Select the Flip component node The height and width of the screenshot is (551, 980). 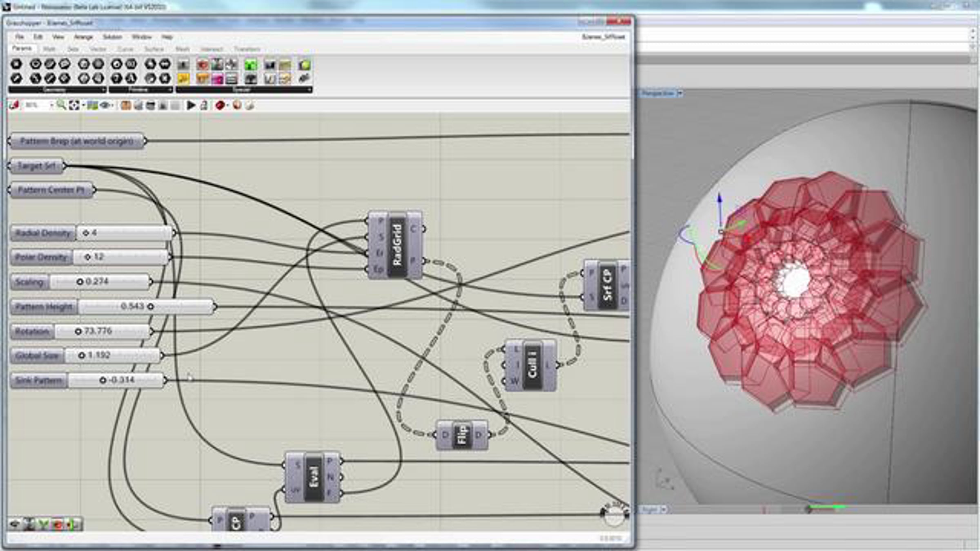462,435
